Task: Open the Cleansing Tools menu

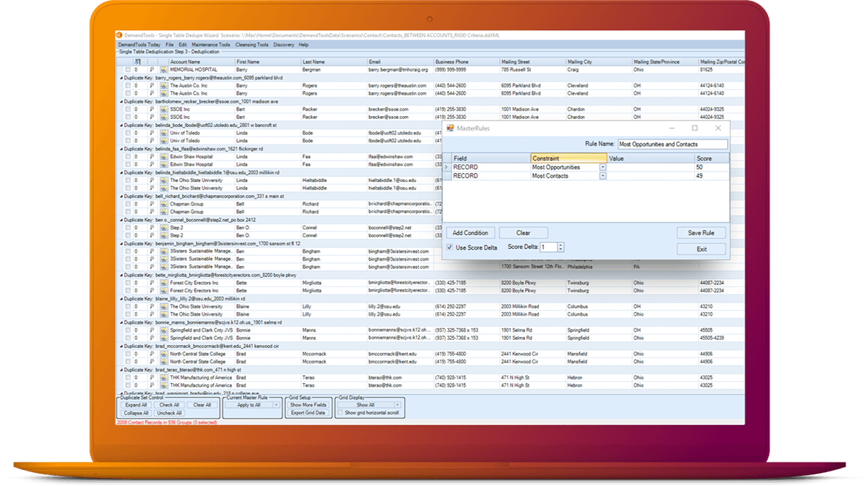Action: [252, 45]
